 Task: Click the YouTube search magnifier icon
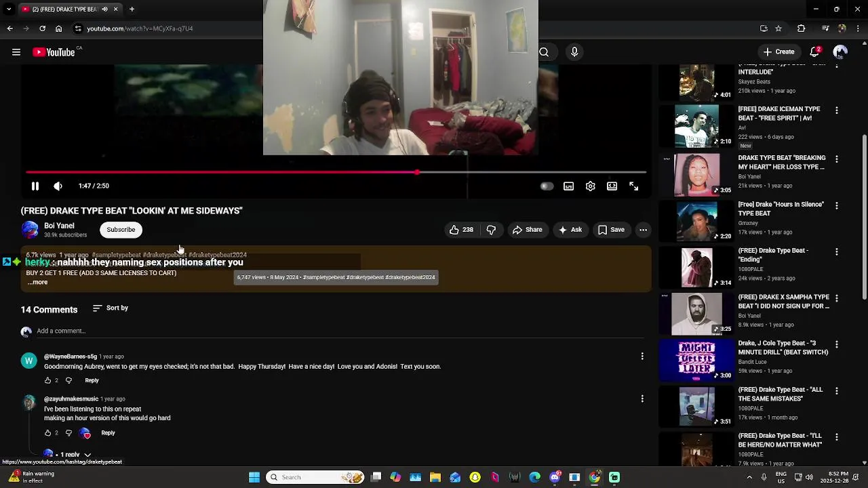[544, 52]
